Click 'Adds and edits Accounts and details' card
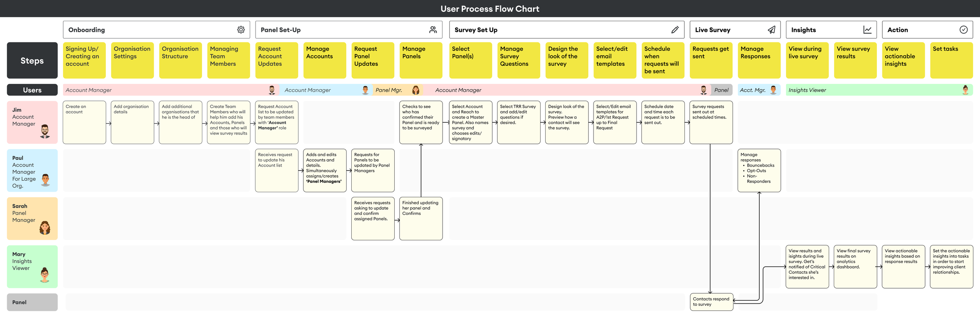This screenshot has width=980, height=318. click(x=325, y=171)
